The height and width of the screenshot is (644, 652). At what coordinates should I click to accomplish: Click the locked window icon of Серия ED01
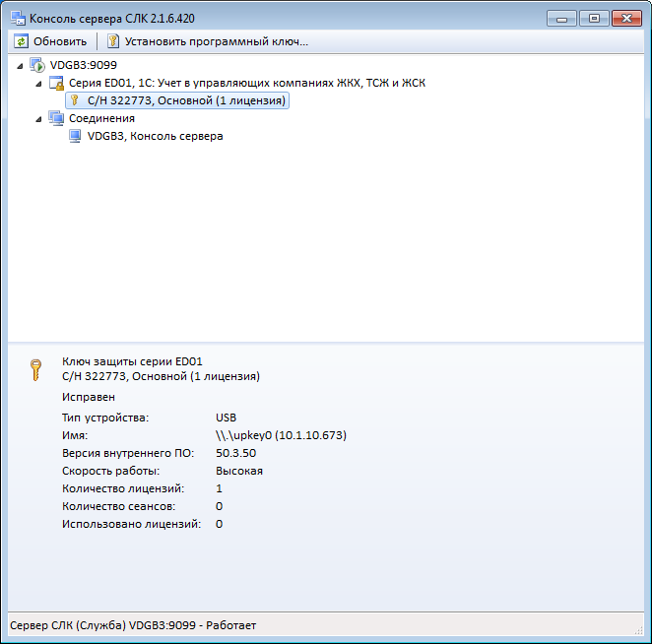coord(56,83)
